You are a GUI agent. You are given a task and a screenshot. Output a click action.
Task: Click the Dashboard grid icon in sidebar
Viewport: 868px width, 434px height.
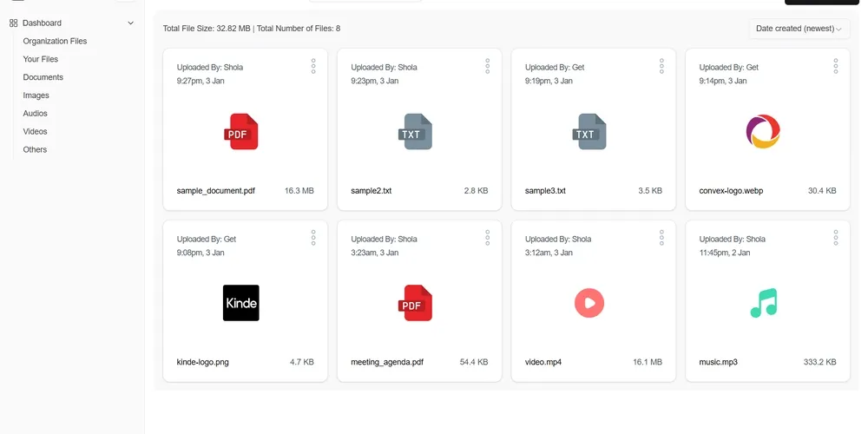coord(13,23)
